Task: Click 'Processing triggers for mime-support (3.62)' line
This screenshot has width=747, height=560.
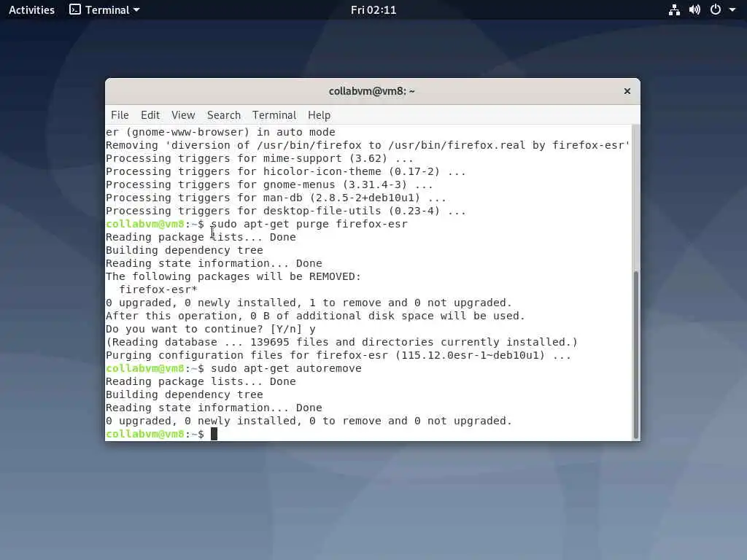Action: click(x=260, y=158)
